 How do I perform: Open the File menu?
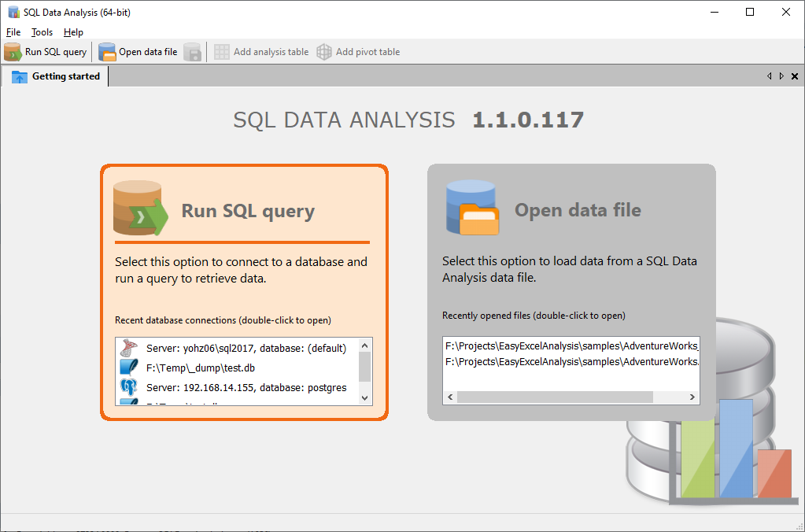13,32
